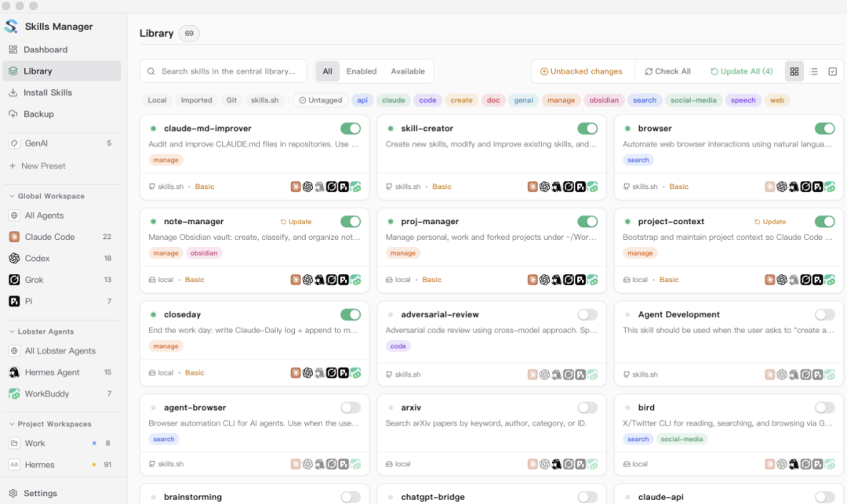Show only Available skills tab

tap(408, 71)
